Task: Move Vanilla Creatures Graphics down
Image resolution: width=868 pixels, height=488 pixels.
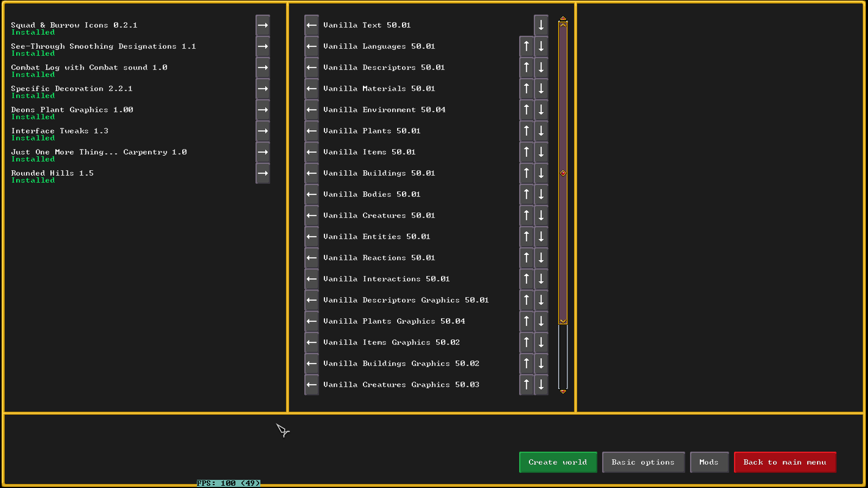Action: pos(541,384)
